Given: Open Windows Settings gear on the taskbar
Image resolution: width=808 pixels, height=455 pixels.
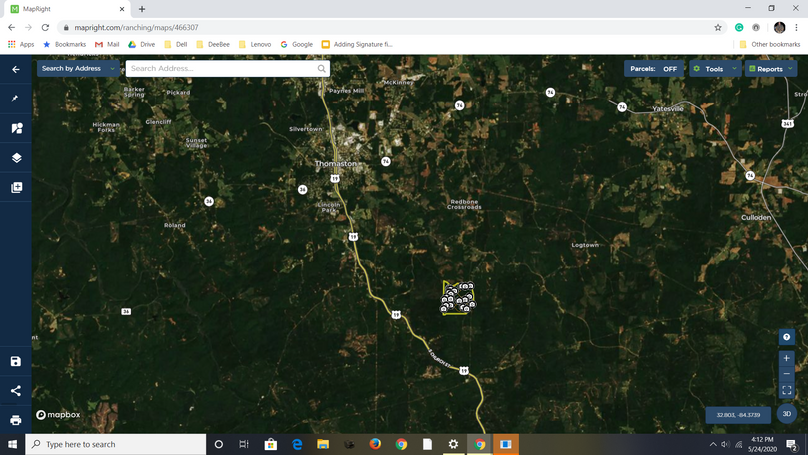Looking at the screenshot, I should (453, 444).
